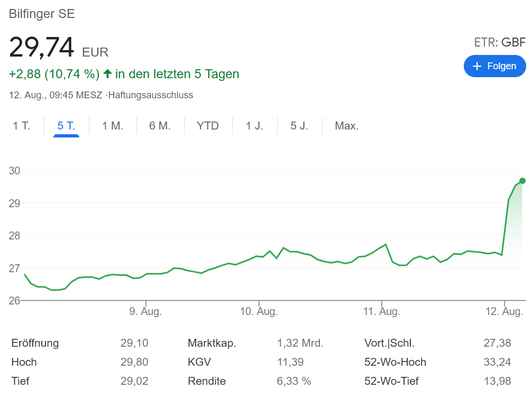532x398 pixels.
Task: Click the Marktkap. label in stats table
Action: pos(212,343)
